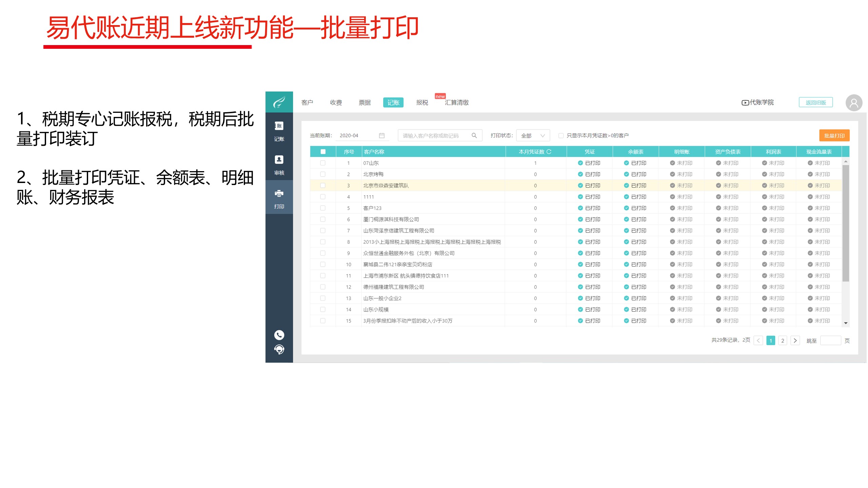This screenshot has height=488, width=868.
Task: Click 明细账 未打印 status for 1111
Action: (681, 197)
